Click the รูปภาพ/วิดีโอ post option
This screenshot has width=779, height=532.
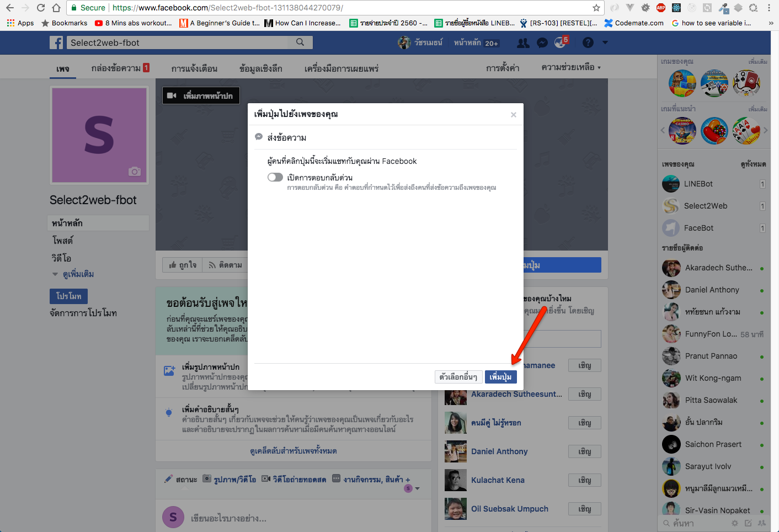pyautogui.click(x=229, y=480)
